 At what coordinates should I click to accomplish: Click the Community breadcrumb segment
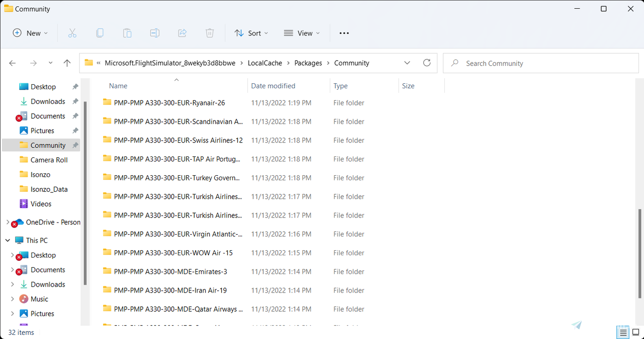coord(352,63)
